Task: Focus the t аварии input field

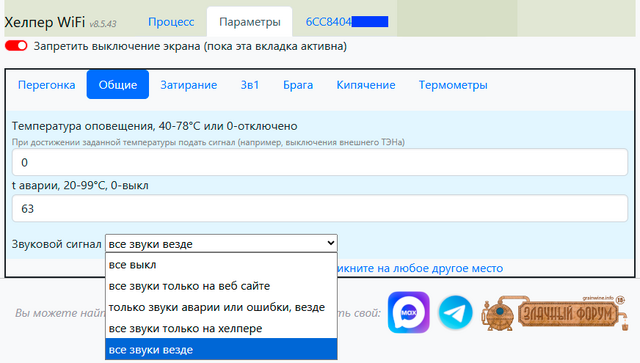Action: [x=320, y=209]
